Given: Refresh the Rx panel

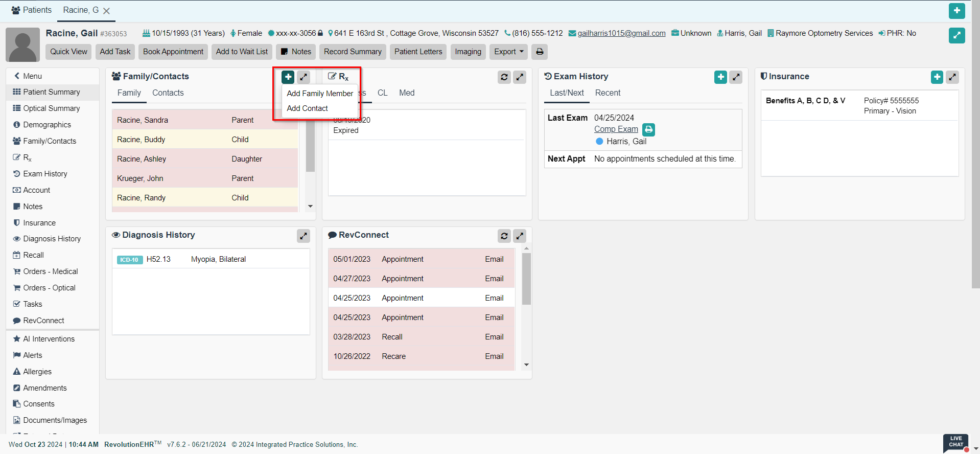Looking at the screenshot, I should pyautogui.click(x=504, y=77).
